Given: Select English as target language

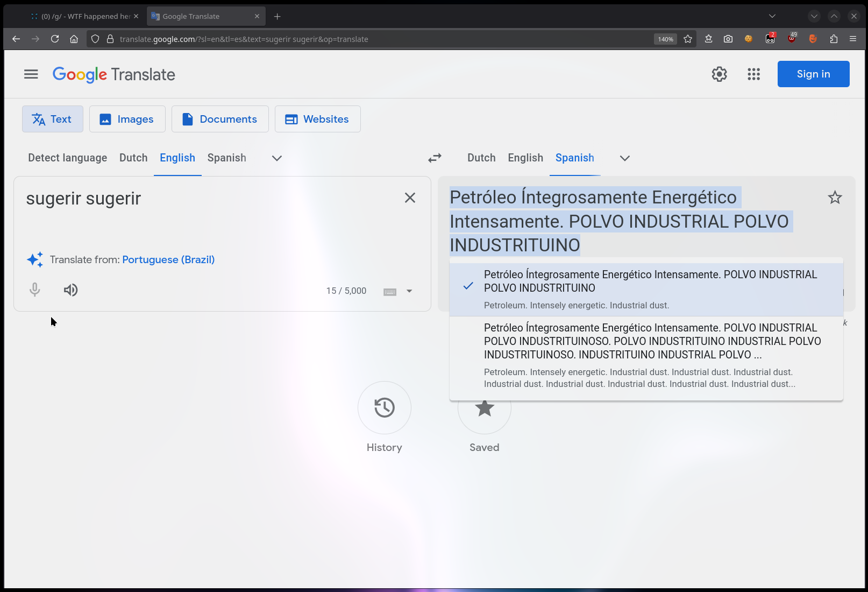Looking at the screenshot, I should pos(525,158).
